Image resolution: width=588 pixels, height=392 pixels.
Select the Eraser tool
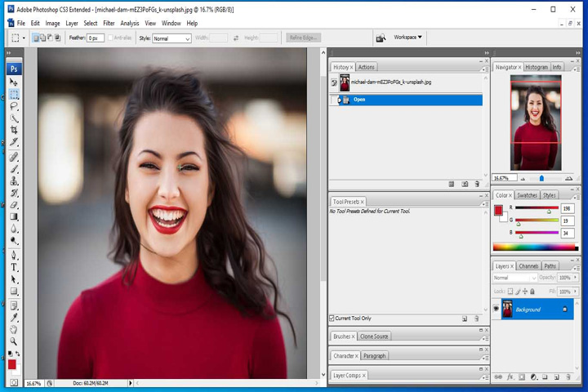tap(14, 205)
